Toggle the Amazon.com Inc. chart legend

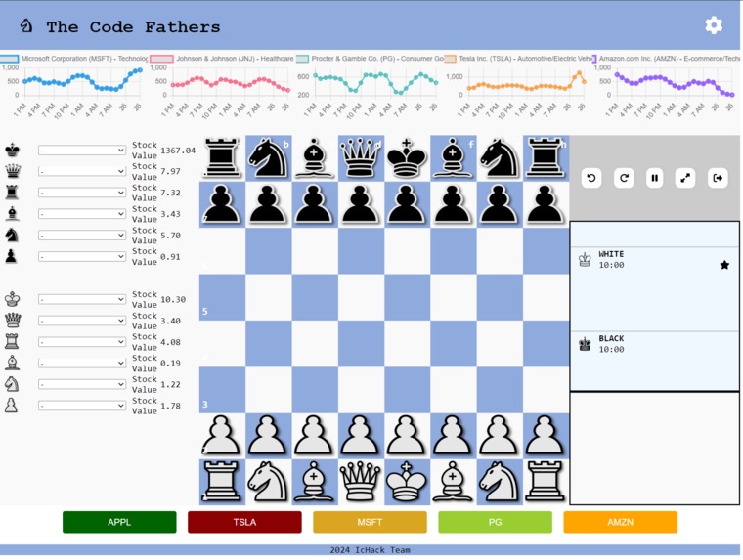[x=666, y=59]
